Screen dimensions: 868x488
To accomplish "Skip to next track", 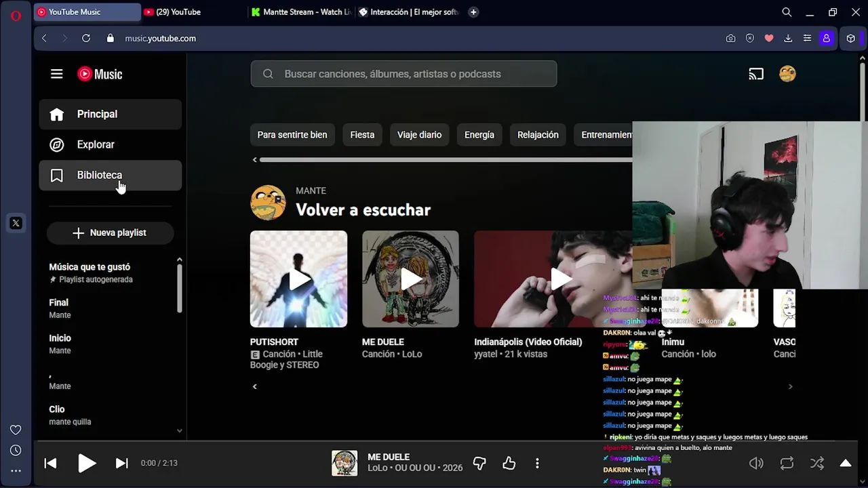I will 122,464.
